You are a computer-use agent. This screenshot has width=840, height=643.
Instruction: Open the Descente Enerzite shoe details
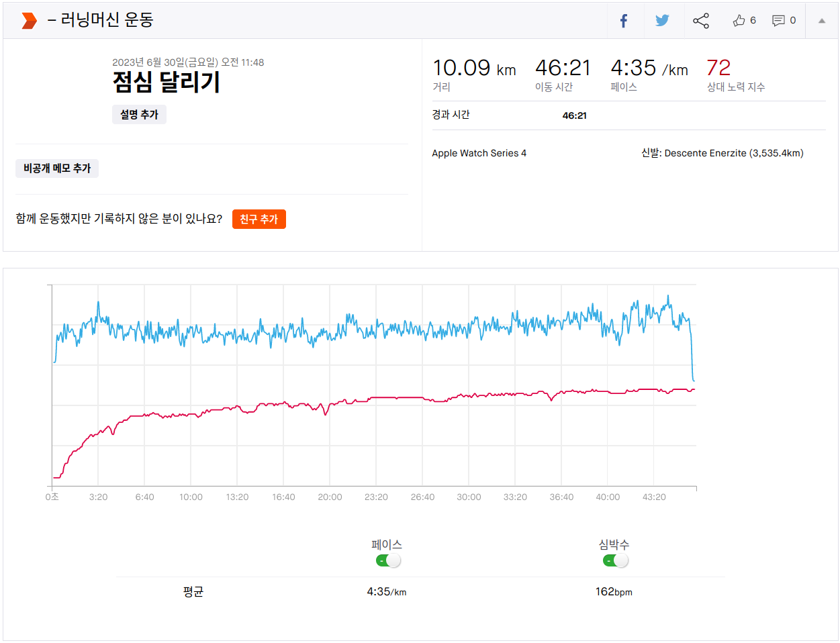pos(733,153)
